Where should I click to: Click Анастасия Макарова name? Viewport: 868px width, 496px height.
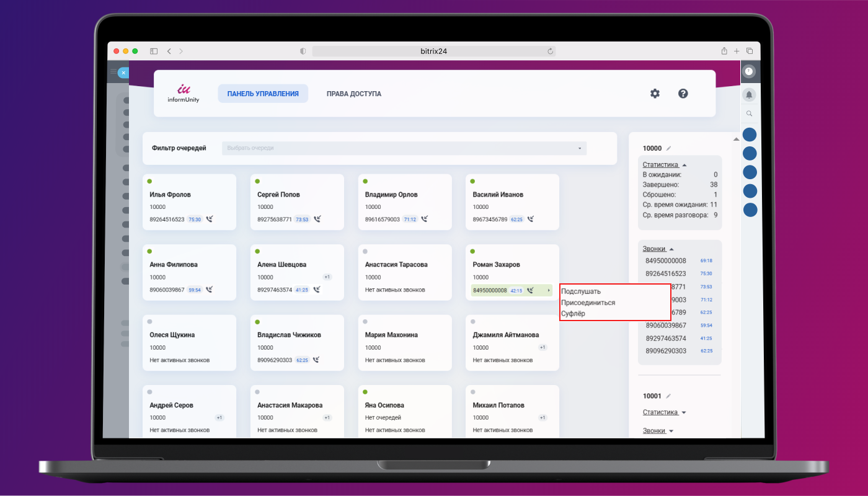point(290,405)
